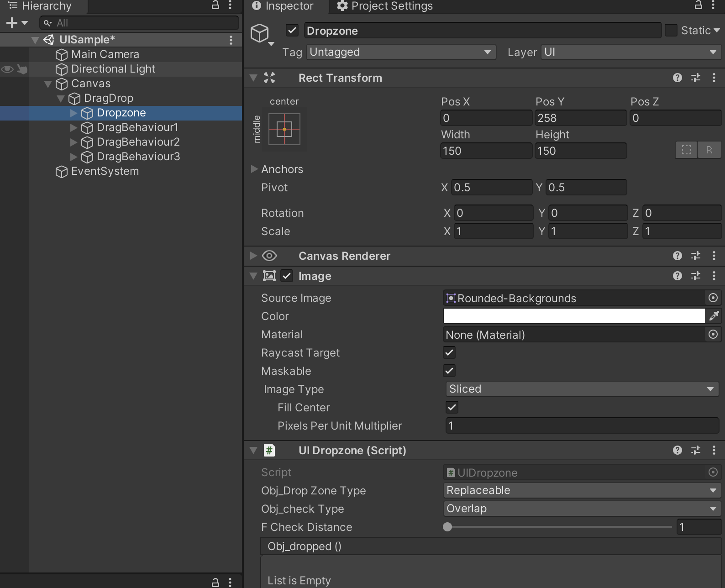Open Obj_Drop Zone Type dropdown

(x=582, y=490)
